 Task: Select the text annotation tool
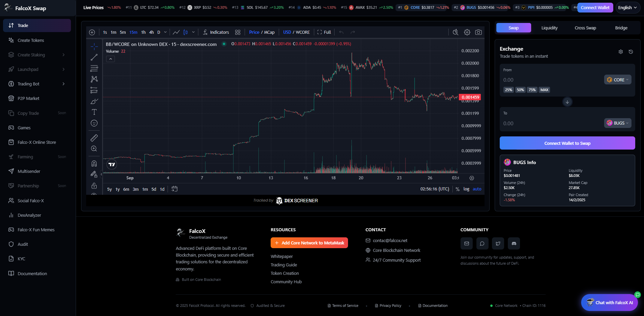94,112
